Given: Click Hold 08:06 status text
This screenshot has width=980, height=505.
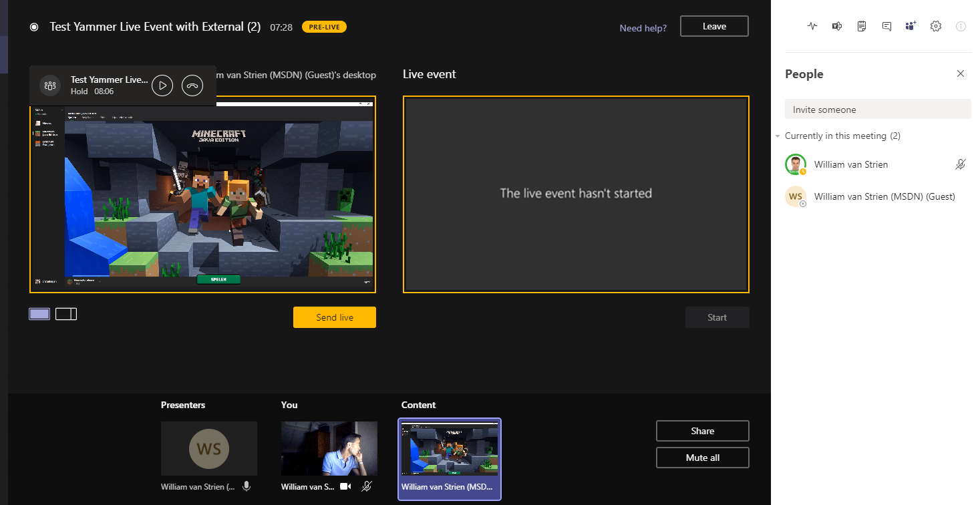Looking at the screenshot, I should point(92,92).
